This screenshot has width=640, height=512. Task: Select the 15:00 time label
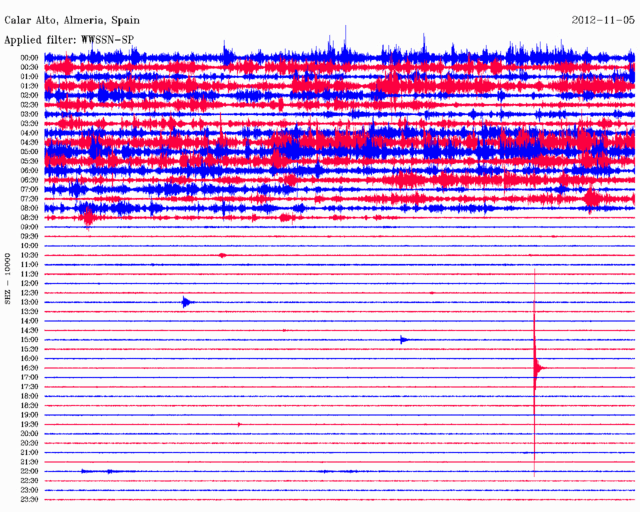[x=29, y=340]
